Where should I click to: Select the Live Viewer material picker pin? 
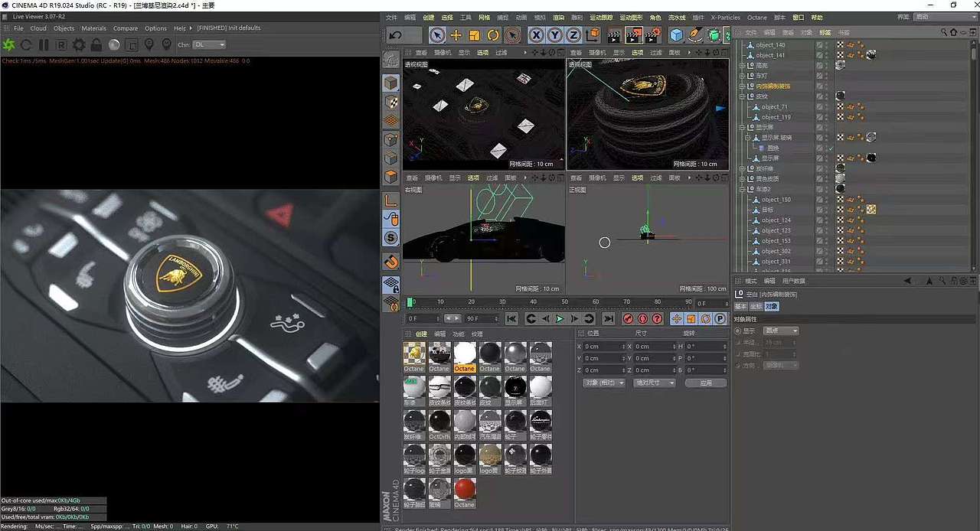coord(166,45)
